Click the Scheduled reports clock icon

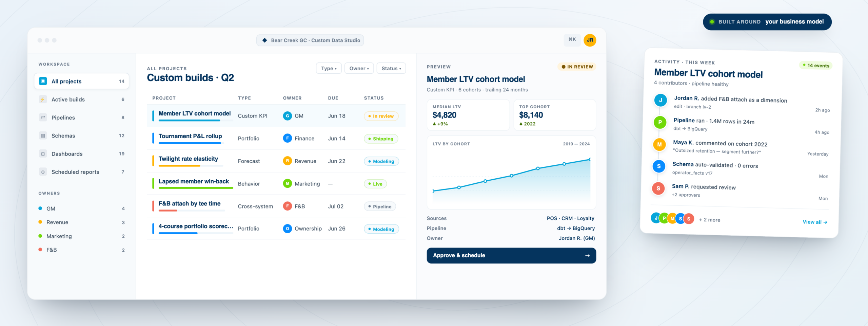(x=43, y=172)
